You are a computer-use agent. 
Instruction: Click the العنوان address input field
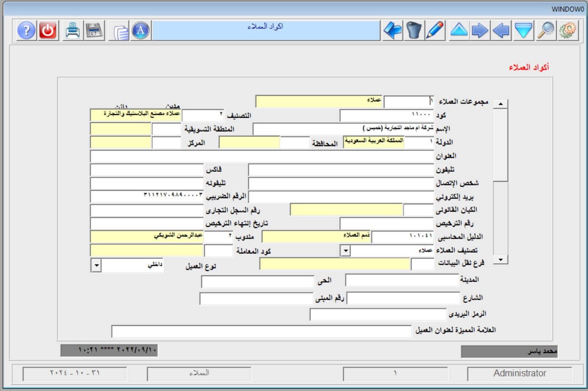pyautogui.click(x=262, y=156)
